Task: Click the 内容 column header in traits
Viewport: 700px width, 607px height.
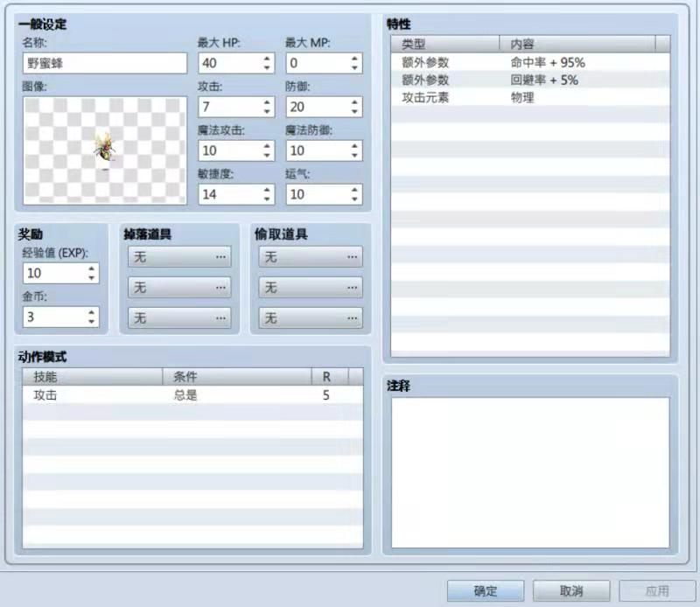Action: (577, 44)
